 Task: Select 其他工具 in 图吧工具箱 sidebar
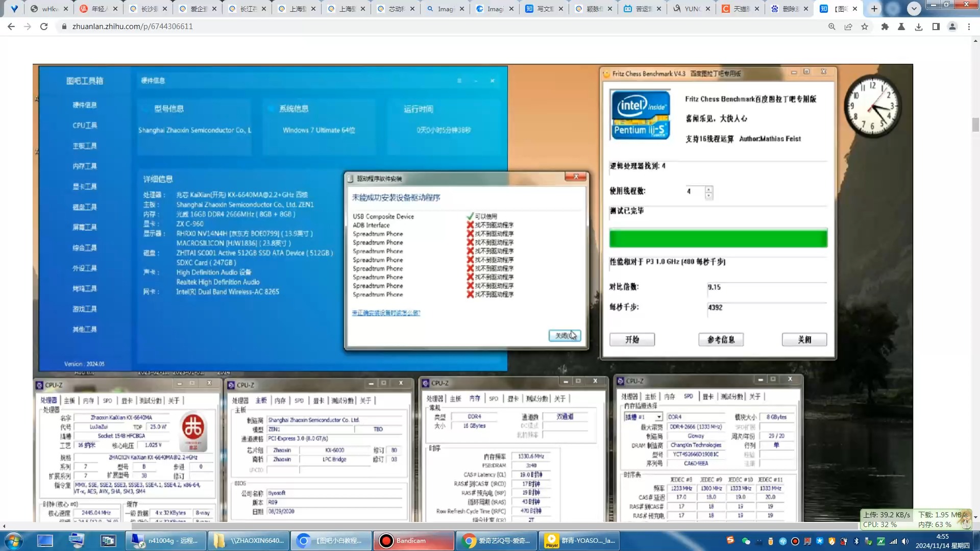click(x=85, y=330)
